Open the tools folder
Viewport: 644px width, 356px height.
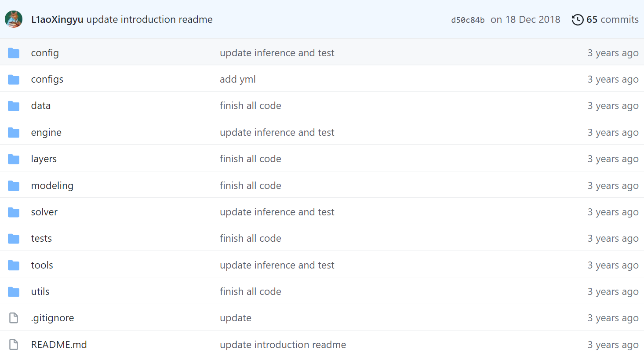pos(42,265)
